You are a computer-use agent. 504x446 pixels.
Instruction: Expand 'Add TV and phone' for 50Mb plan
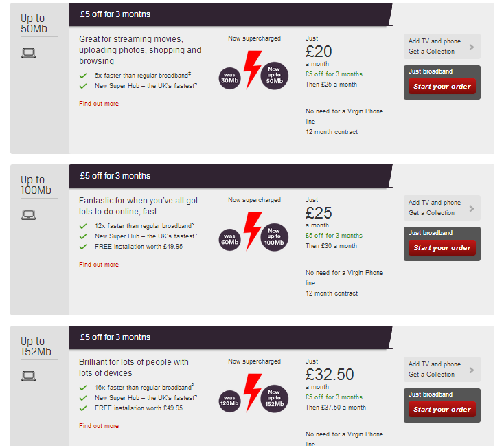[x=442, y=47]
